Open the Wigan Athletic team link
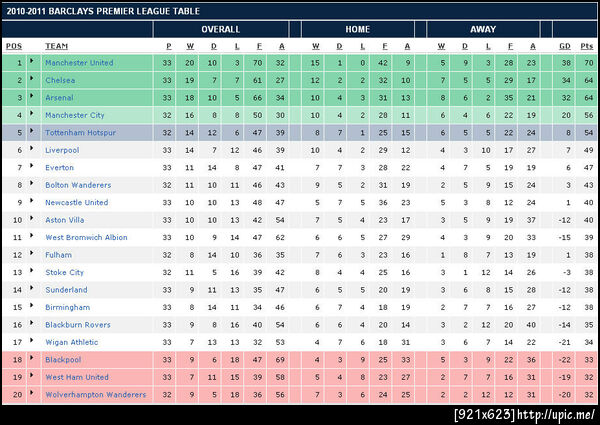Image resolution: width=600 pixels, height=425 pixels. (x=72, y=343)
